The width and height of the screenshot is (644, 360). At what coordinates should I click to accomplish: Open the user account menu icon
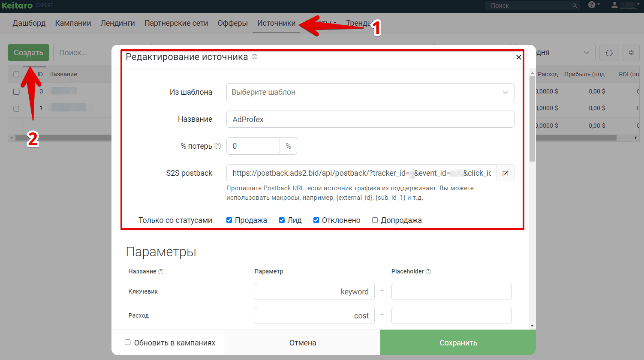click(614, 5)
